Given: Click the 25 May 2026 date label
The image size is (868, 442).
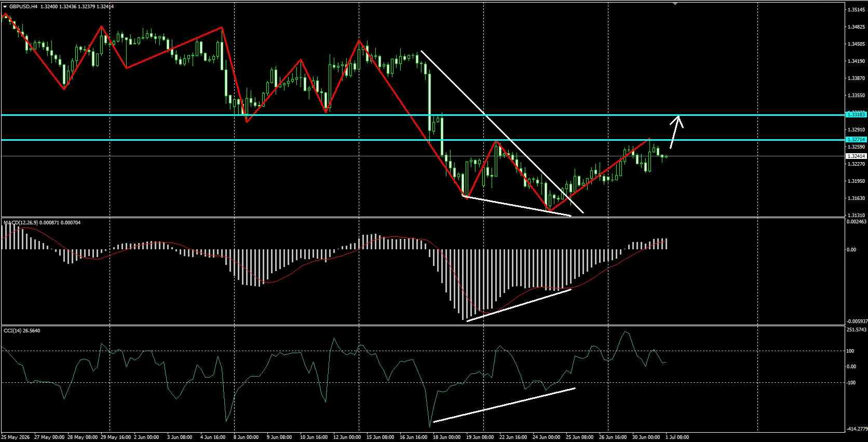Looking at the screenshot, I should pos(16,437).
